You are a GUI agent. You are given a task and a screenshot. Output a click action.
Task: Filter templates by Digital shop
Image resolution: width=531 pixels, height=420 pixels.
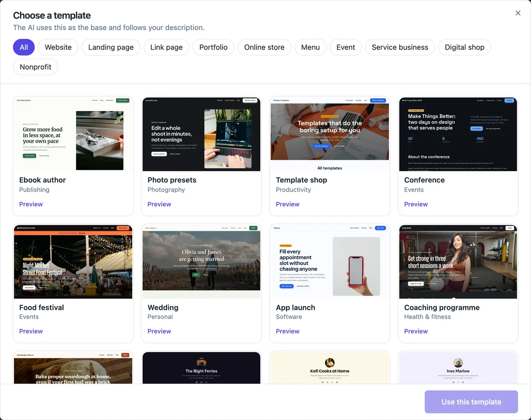click(x=465, y=47)
